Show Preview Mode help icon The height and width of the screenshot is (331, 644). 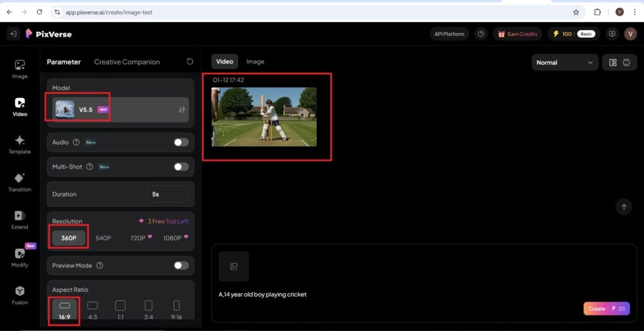[99, 266]
